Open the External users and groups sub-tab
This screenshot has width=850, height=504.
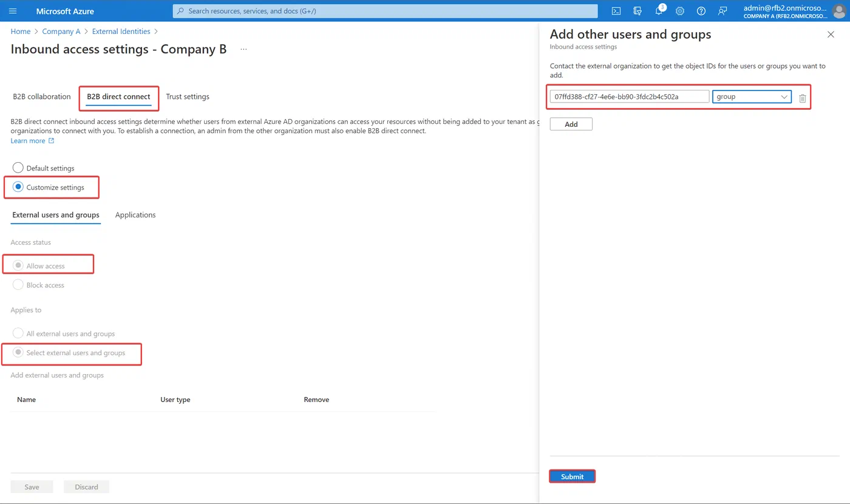point(56,215)
